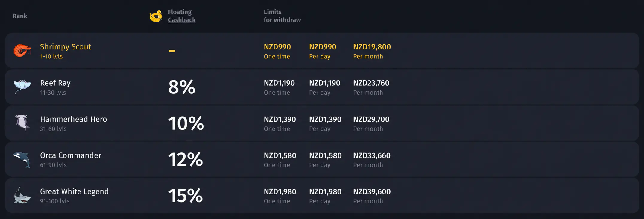Select the Orca Commander rank name
The width and height of the screenshot is (644, 219).
click(71, 155)
